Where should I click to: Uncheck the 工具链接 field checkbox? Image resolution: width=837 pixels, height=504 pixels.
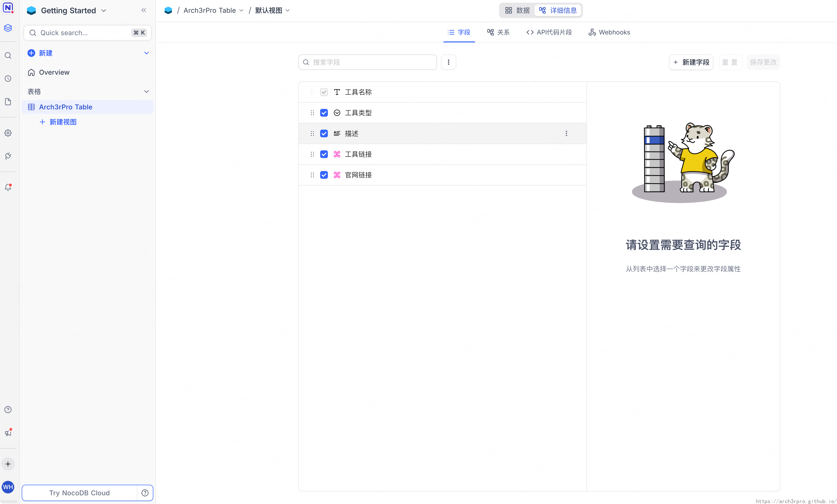point(324,154)
